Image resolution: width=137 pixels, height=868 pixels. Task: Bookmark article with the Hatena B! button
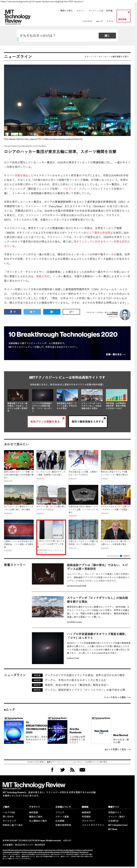(52, 312)
